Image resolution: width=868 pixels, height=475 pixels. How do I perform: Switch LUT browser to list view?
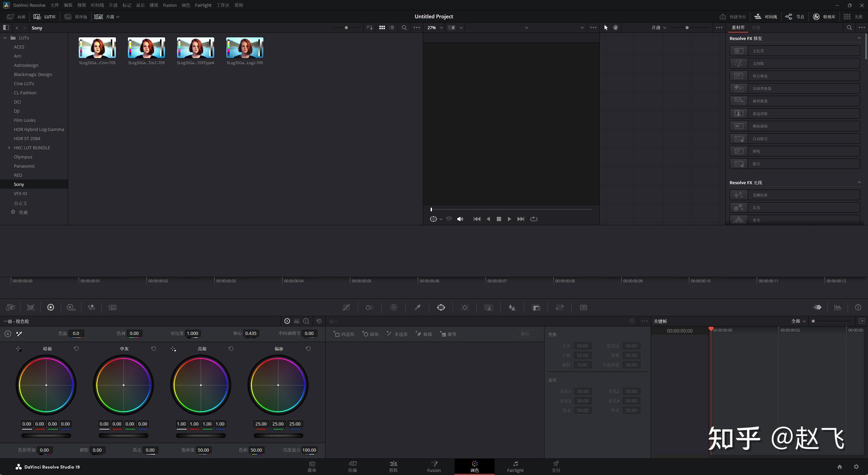(392, 28)
